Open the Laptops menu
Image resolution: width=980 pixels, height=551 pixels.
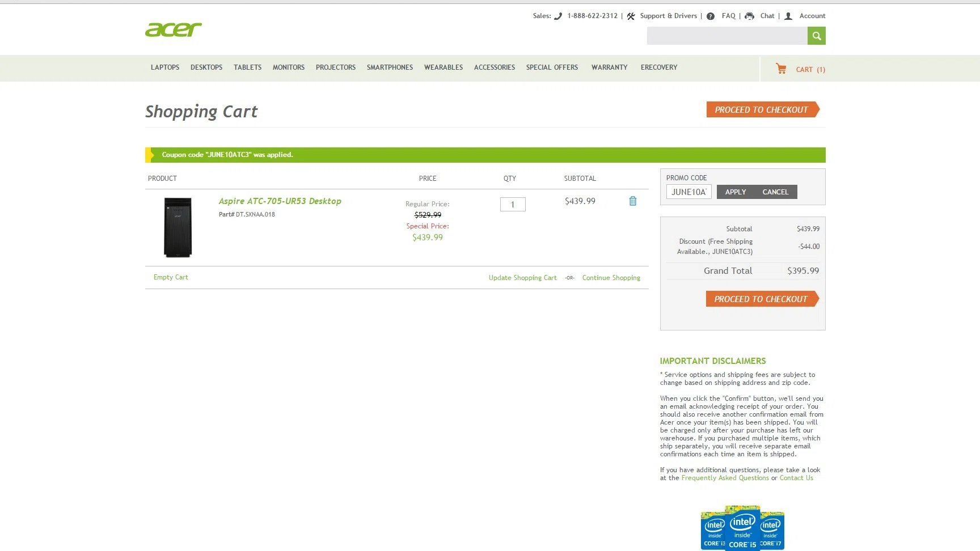pyautogui.click(x=165, y=67)
